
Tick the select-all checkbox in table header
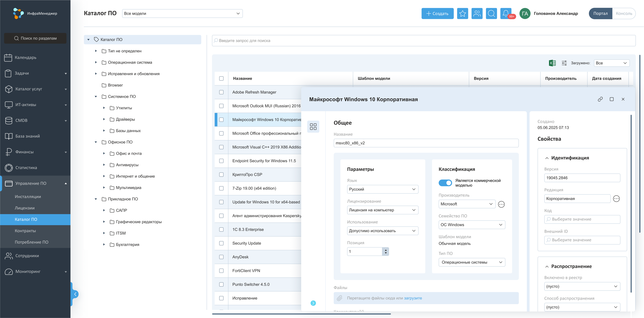pos(221,79)
